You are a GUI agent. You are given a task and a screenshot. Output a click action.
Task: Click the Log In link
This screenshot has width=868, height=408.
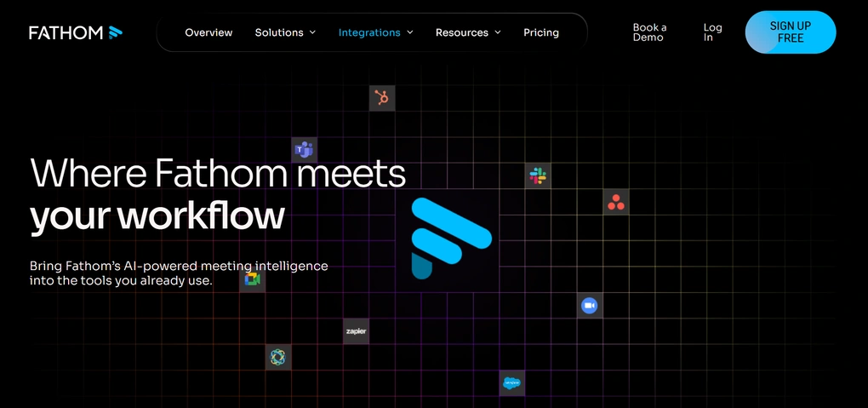[712, 32]
